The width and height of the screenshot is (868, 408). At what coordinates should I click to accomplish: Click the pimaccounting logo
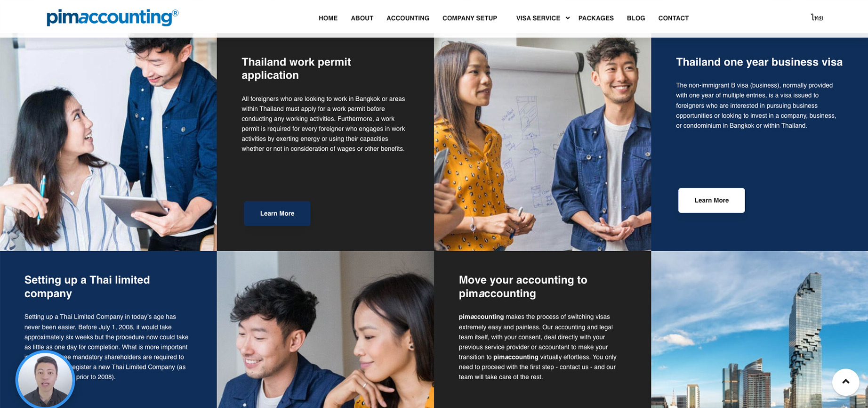click(x=113, y=17)
